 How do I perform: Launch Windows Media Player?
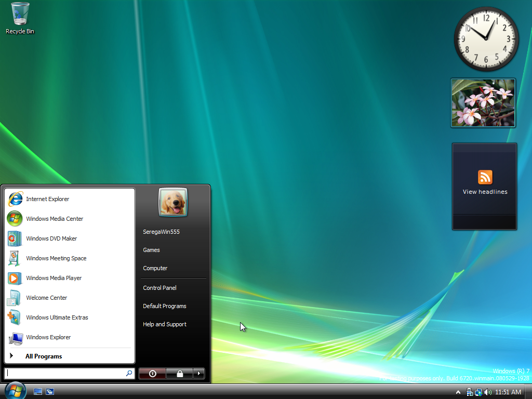(54, 278)
